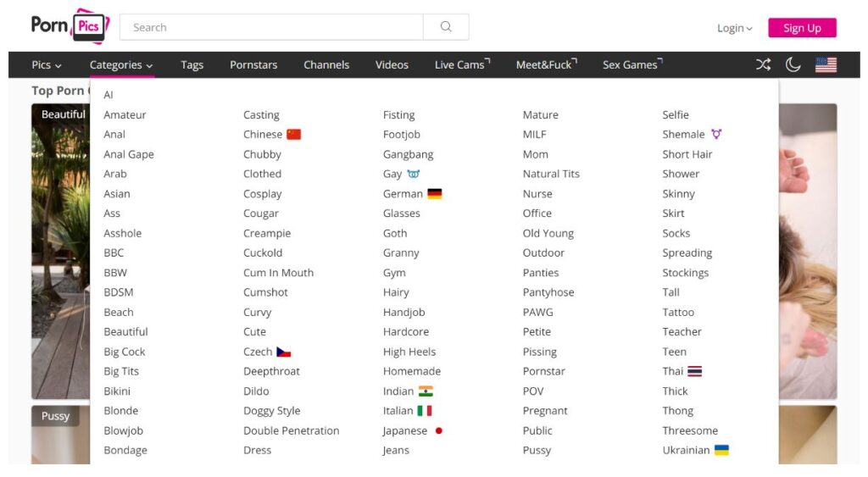The height and width of the screenshot is (477, 868).
Task: Select the Cosplay category link
Action: [x=262, y=194]
